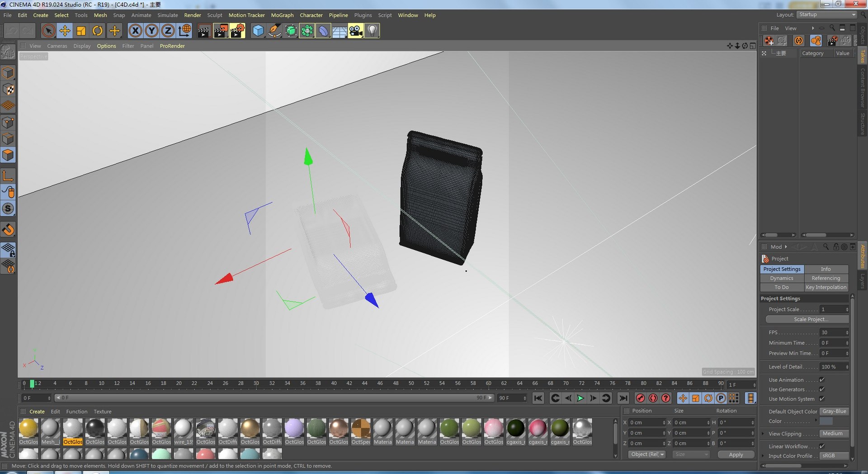This screenshot has height=474, width=868.
Task: Play the animation forward
Action: [580, 398]
